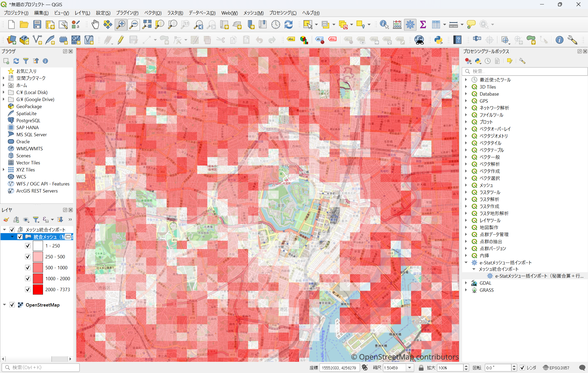
Task: Select the Pan Map hand tool
Action: point(95,24)
